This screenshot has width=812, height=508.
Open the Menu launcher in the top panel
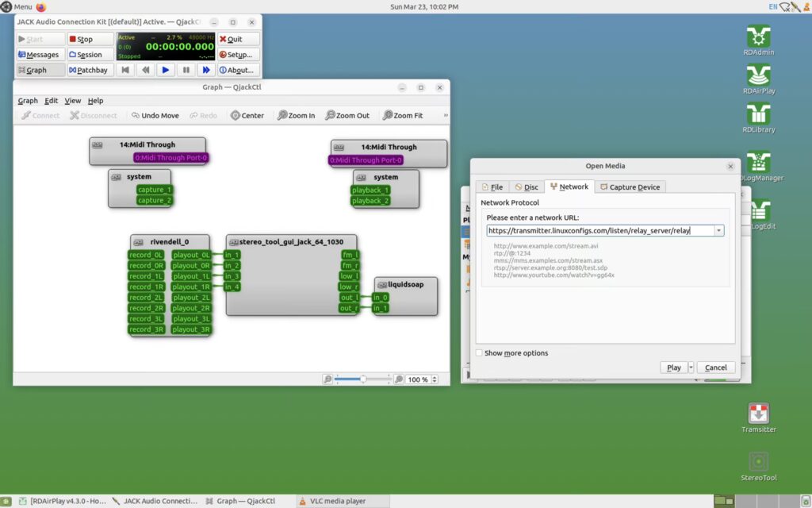[17, 6]
